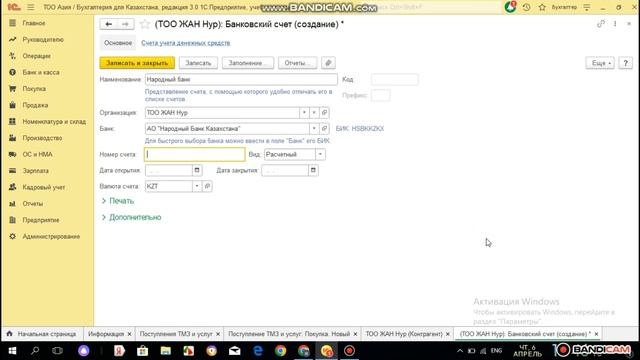Close the Информация tab
This screenshot has width=640, height=360.
129,334
